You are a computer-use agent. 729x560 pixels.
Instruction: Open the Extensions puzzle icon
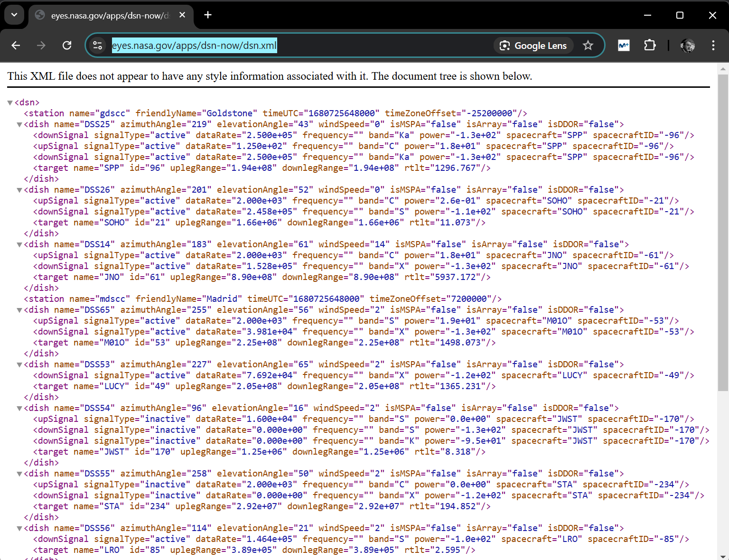649,46
